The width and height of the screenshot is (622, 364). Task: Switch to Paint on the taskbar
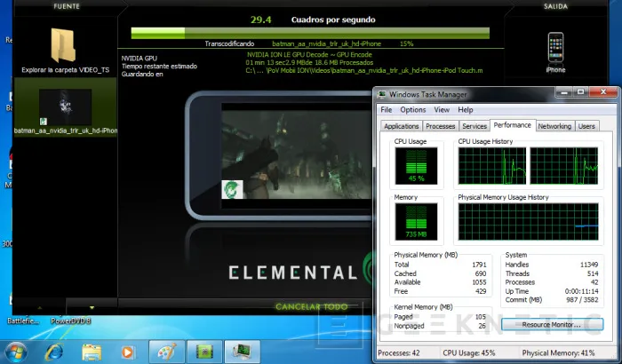pos(167,352)
